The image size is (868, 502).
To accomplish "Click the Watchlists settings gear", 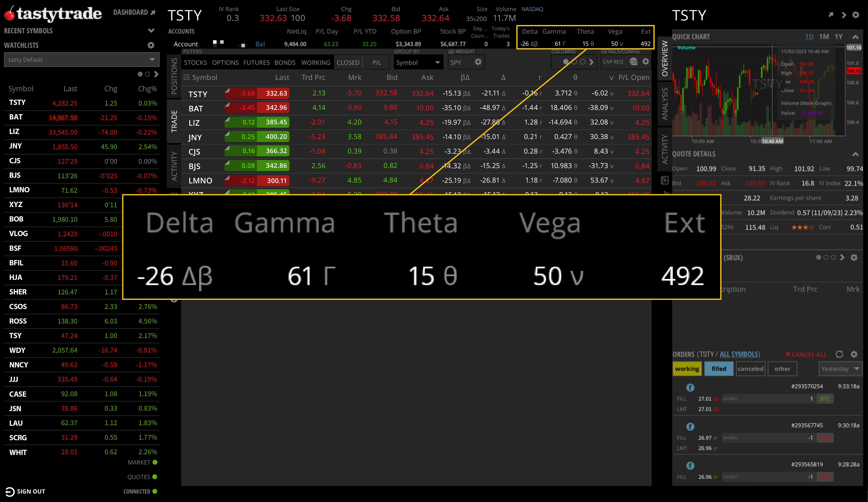I will pos(151,45).
